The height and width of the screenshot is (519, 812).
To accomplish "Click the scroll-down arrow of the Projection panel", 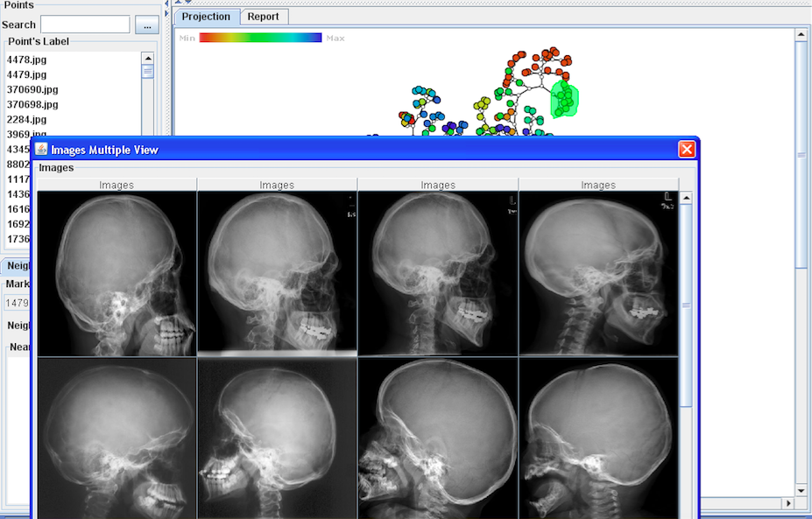I will pyautogui.click(x=801, y=491).
